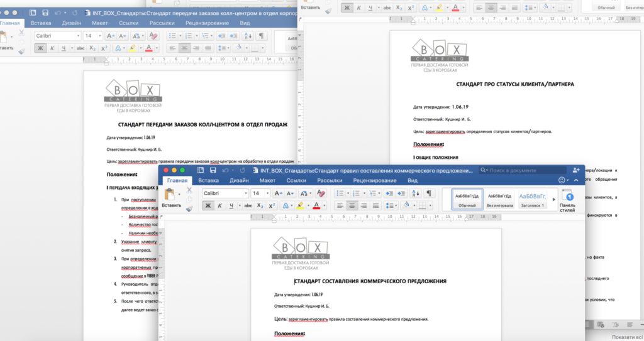Open Styles Pane (Панель стилей) button
The width and height of the screenshot is (644, 341).
pyautogui.click(x=567, y=200)
